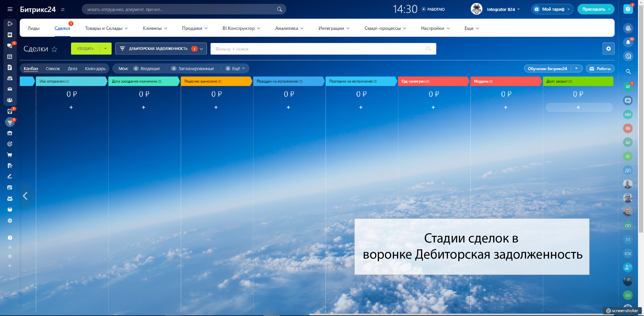Open the Лиды menu item
Viewport: 644px width, 316px height.
(x=33, y=28)
